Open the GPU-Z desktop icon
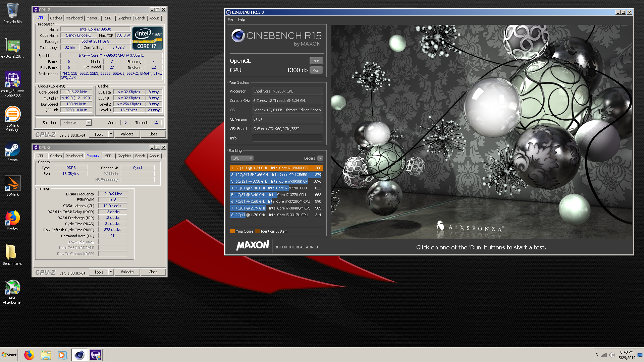This screenshot has height=362, width=644. 12,48
